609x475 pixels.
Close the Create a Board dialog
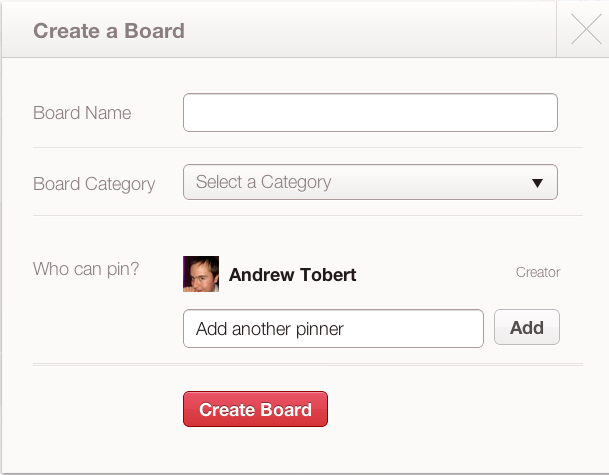tap(586, 29)
